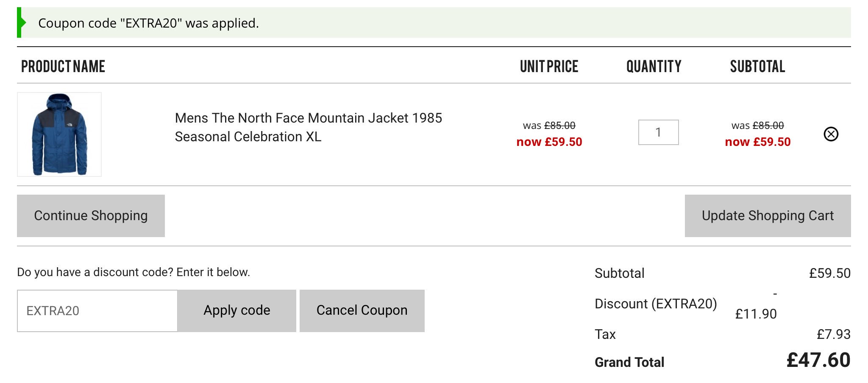Click the Quantity column header
The width and height of the screenshot is (868, 383).
click(654, 67)
